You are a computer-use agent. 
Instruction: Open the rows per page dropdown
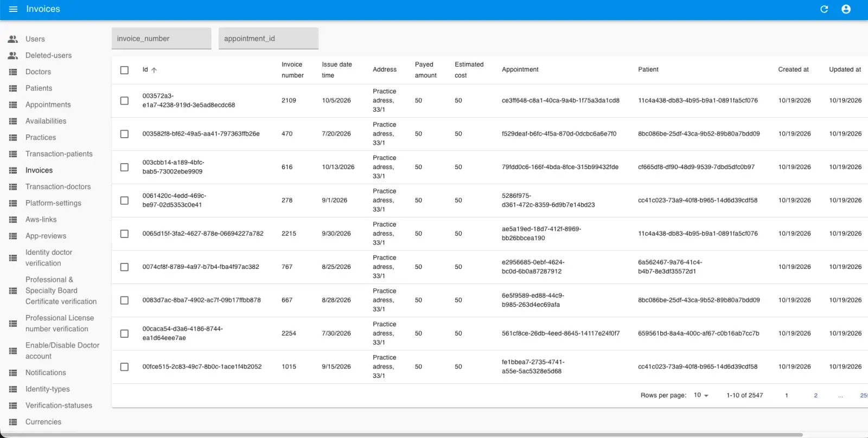pos(701,395)
